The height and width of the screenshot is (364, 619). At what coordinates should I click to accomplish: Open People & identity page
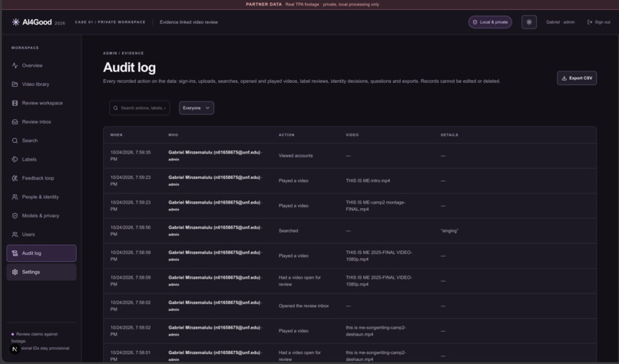(x=41, y=197)
